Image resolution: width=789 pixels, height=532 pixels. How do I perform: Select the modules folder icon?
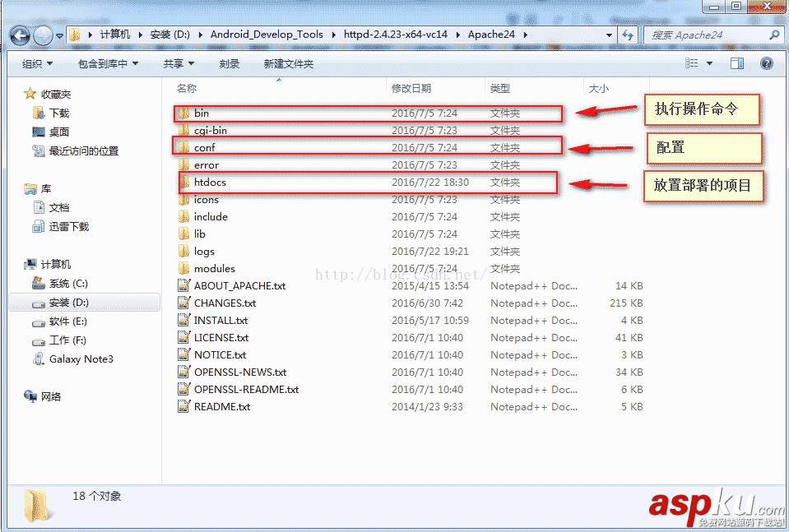183,269
